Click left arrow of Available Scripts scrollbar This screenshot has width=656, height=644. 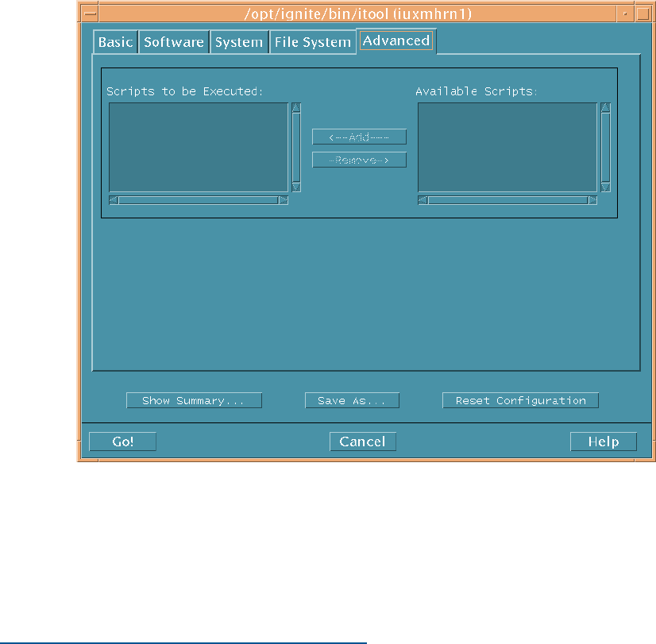click(423, 200)
